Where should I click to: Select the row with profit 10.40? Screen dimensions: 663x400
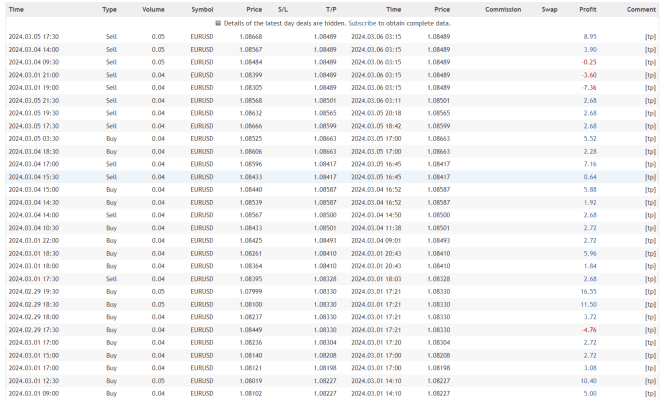tap(332, 381)
